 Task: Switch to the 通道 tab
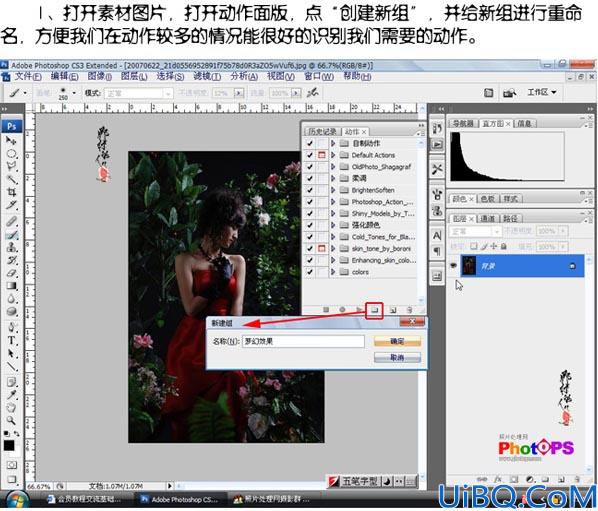pyautogui.click(x=487, y=219)
